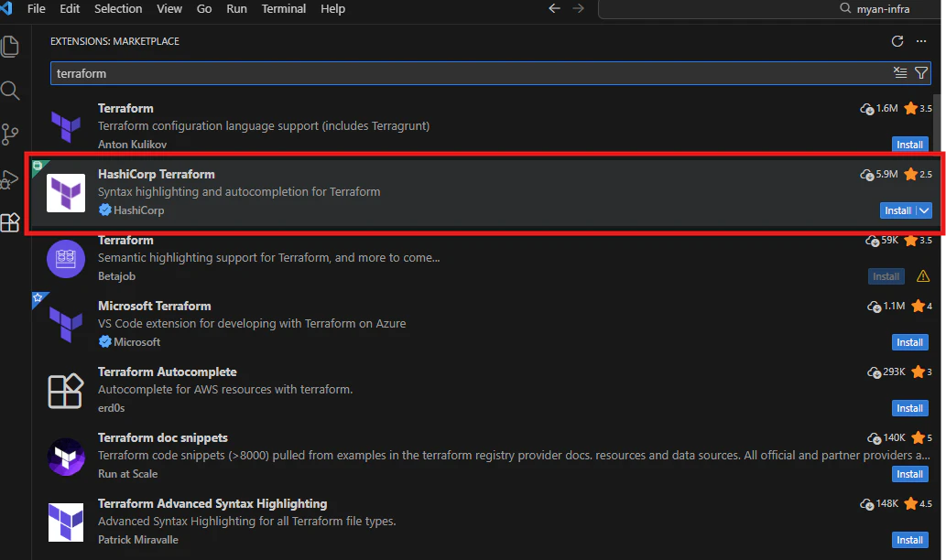Image resolution: width=946 pixels, height=560 pixels.
Task: Click 5.9M download count of HashiCorp Terraform
Action: pos(879,174)
